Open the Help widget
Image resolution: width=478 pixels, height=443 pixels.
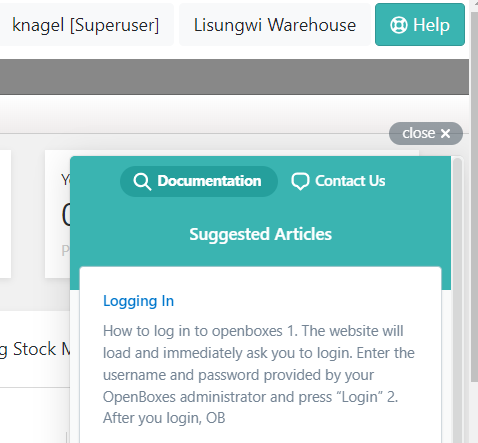[420, 25]
